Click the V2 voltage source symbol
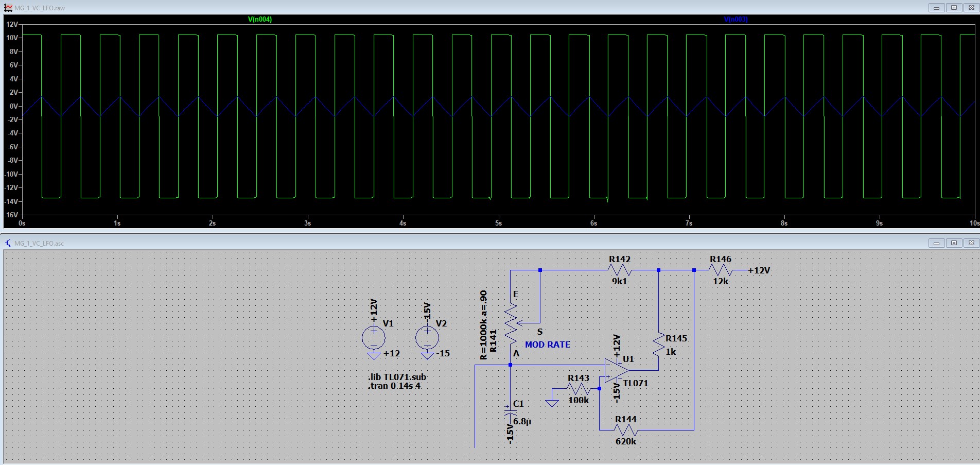980x465 pixels. coord(427,338)
